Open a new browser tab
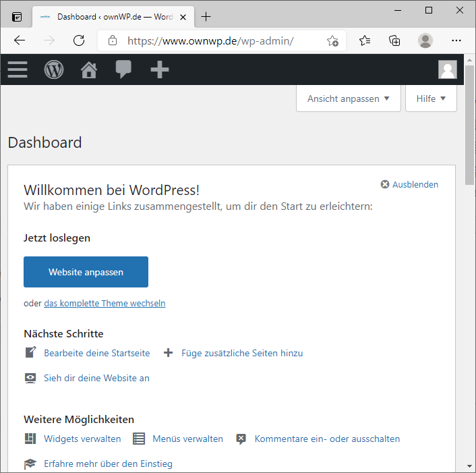This screenshot has height=473, width=476. [206, 17]
